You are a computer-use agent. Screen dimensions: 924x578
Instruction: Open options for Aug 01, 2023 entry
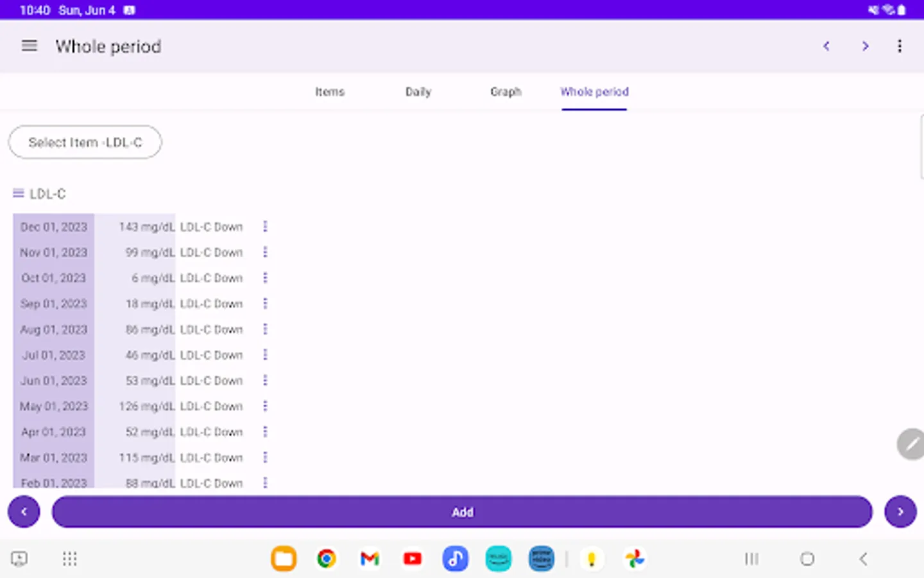click(x=265, y=329)
